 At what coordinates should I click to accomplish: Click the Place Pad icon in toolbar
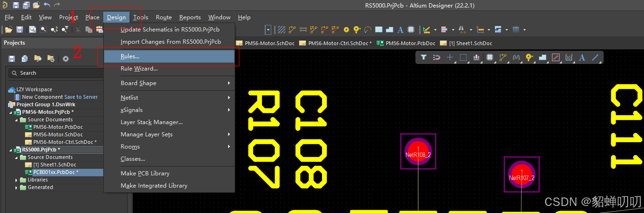point(346,30)
